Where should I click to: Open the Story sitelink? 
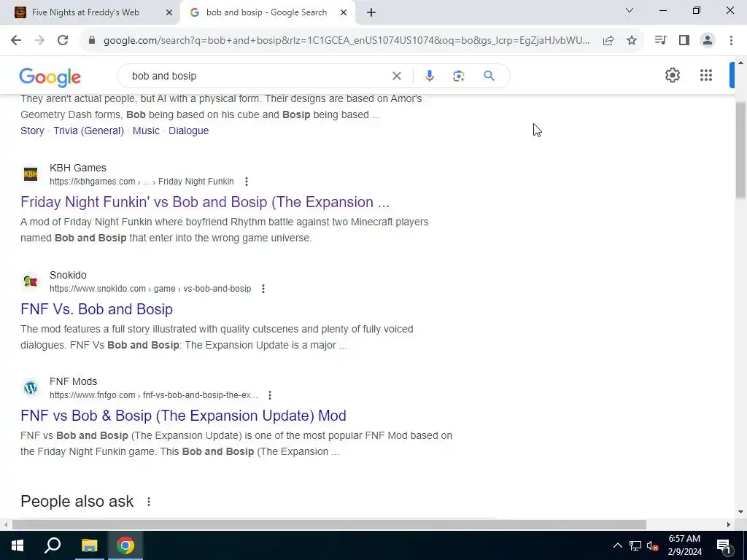coord(32,131)
